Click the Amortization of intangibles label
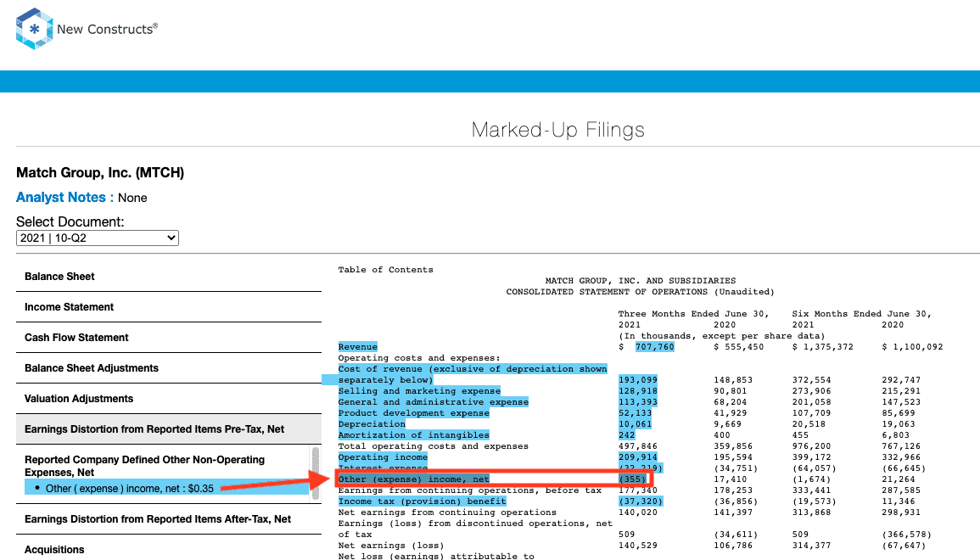980x560 pixels. click(x=414, y=435)
